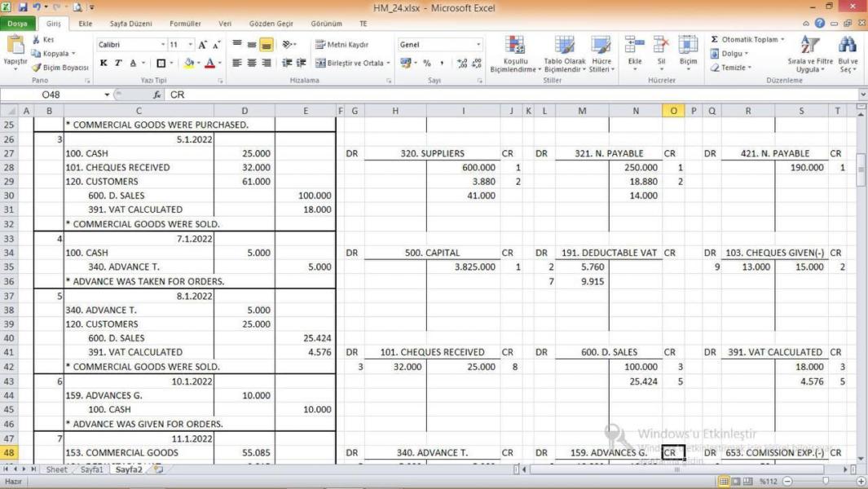Open the Sayfa1 worksheet tab
This screenshot has height=489, width=868.
click(x=91, y=469)
